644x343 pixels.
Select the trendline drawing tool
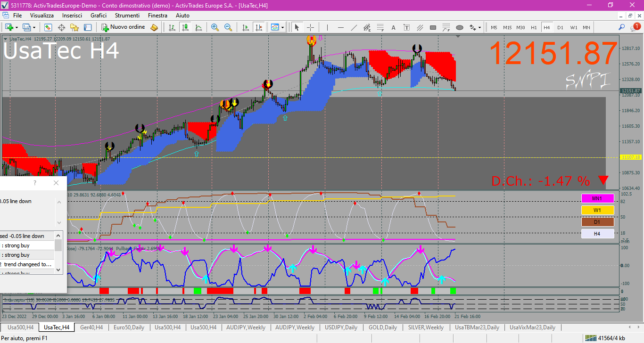pyautogui.click(x=354, y=27)
